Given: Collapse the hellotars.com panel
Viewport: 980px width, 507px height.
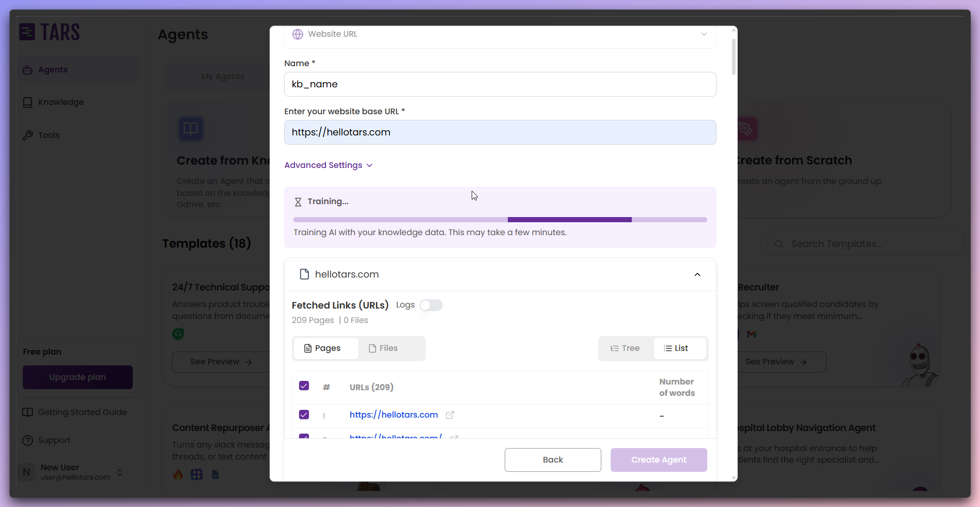Looking at the screenshot, I should coord(697,274).
